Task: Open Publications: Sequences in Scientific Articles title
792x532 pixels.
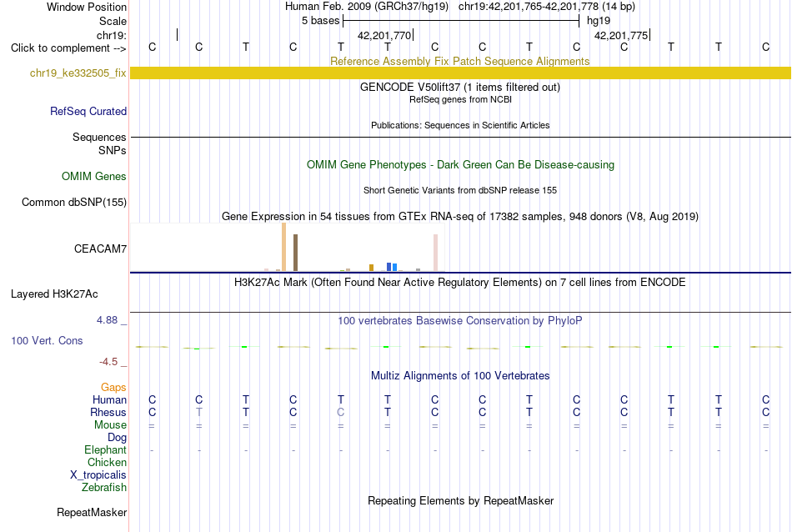Action: tap(460, 125)
